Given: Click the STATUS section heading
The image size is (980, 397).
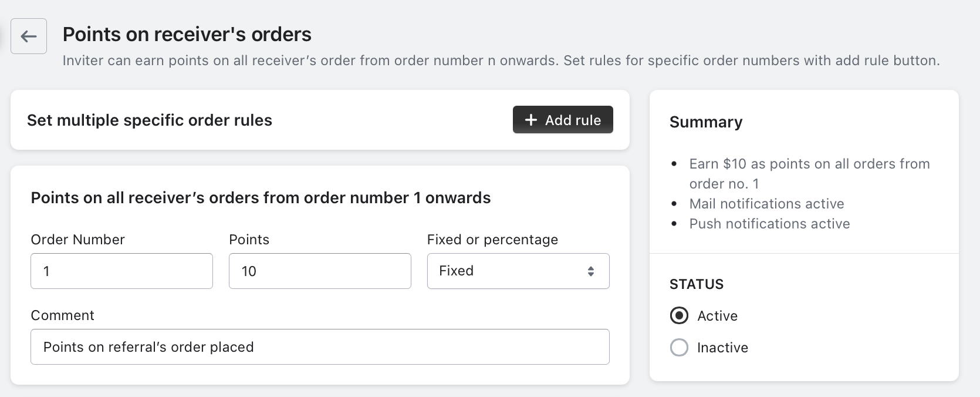Looking at the screenshot, I should point(697,284).
